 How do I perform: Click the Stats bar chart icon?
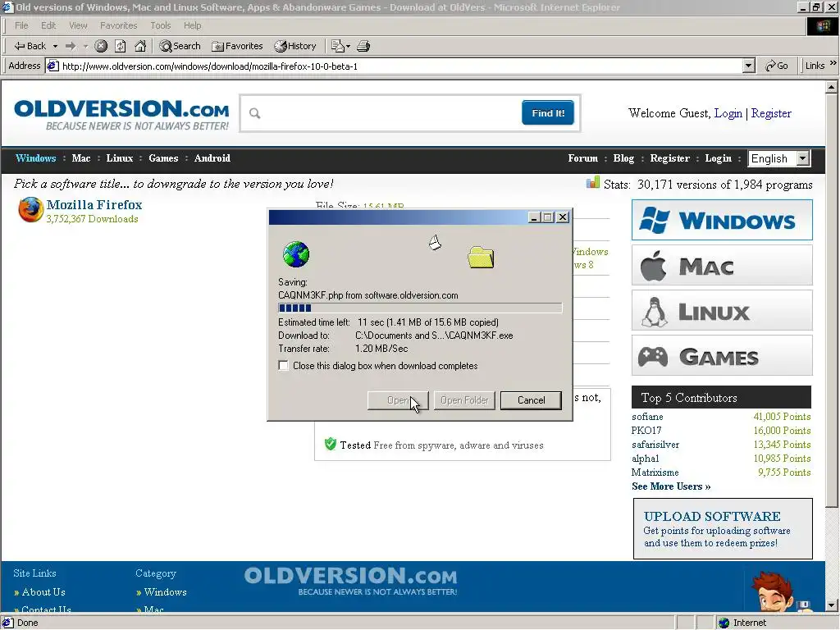(x=593, y=183)
